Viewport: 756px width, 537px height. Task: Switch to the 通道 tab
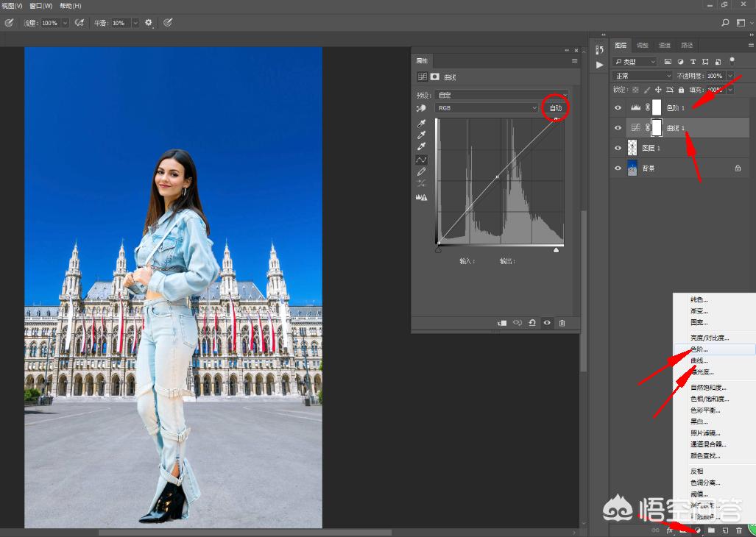click(665, 46)
